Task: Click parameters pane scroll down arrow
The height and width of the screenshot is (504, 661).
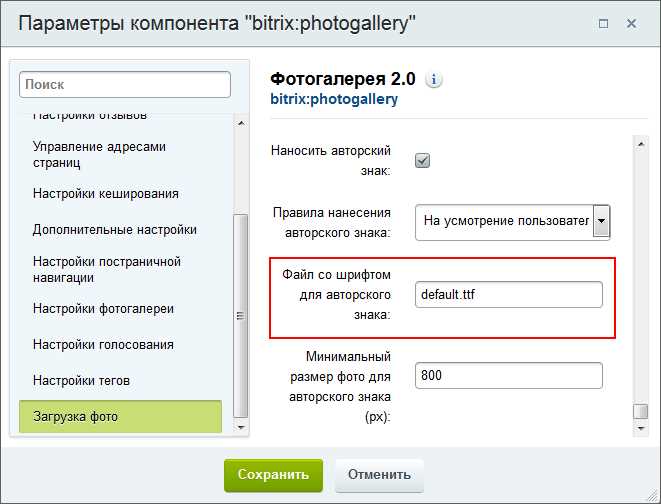Action: pos(641,429)
